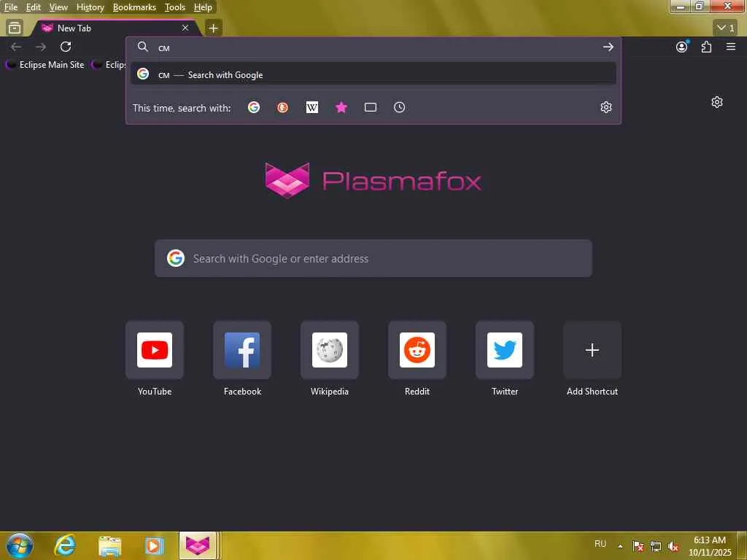
Task: Search history with clock icon
Action: coord(399,108)
